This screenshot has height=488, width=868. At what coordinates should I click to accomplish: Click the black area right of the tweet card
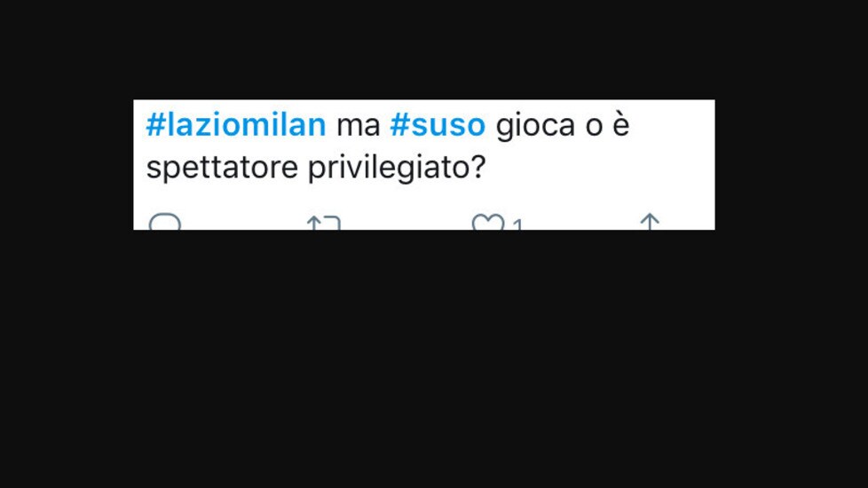(792, 165)
